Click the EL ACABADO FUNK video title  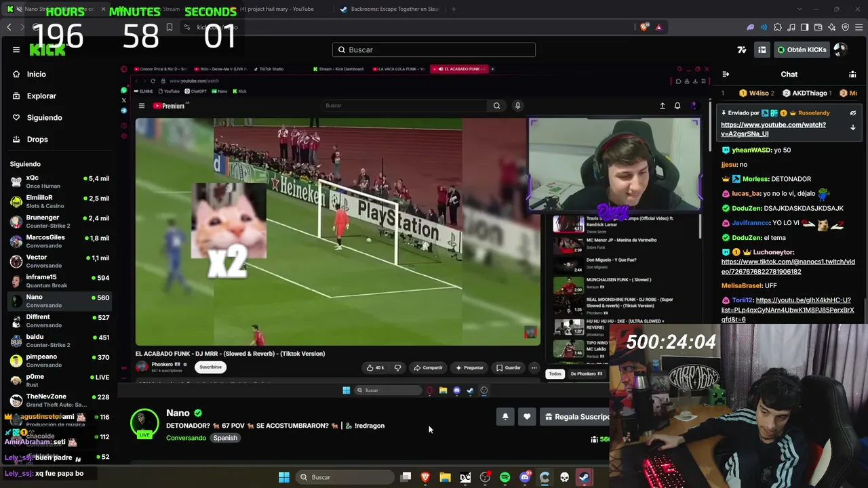230,353
